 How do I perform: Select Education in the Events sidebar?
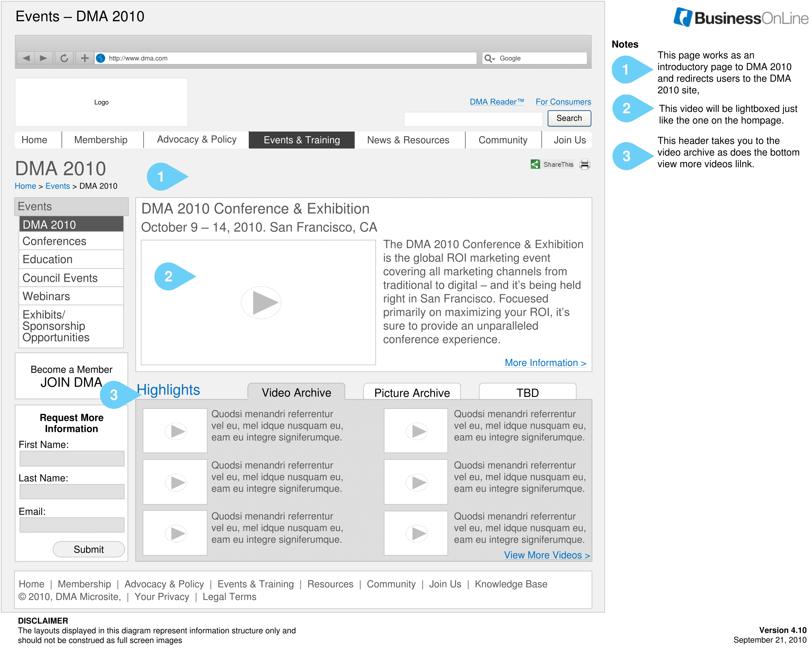coord(71,259)
